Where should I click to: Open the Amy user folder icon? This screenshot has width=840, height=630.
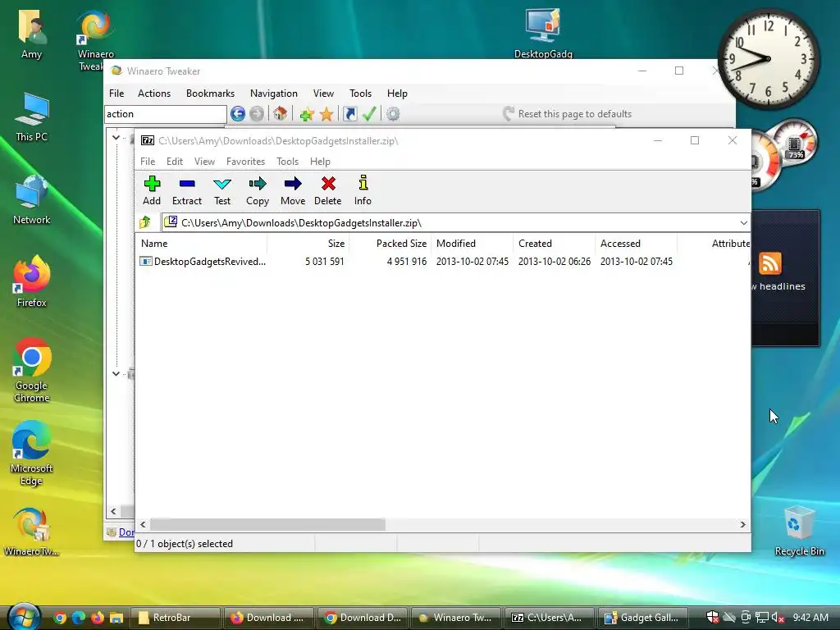pos(32,33)
